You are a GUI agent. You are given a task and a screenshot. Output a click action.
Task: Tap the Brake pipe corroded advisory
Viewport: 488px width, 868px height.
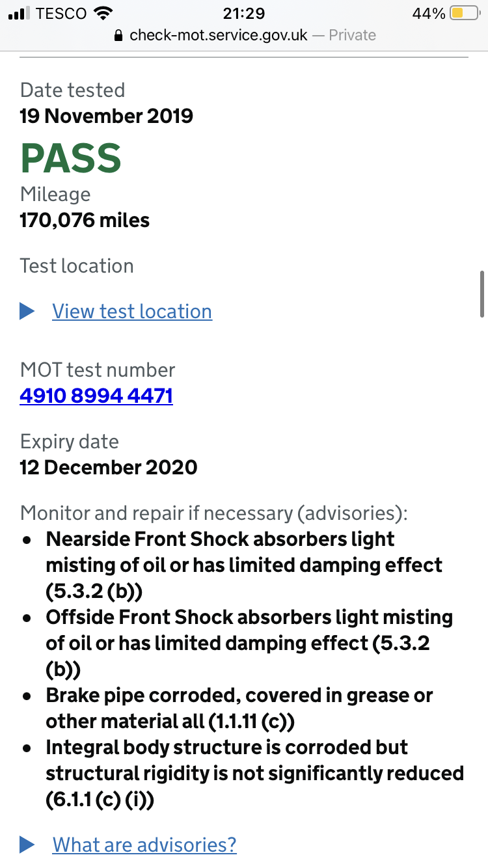click(x=239, y=708)
